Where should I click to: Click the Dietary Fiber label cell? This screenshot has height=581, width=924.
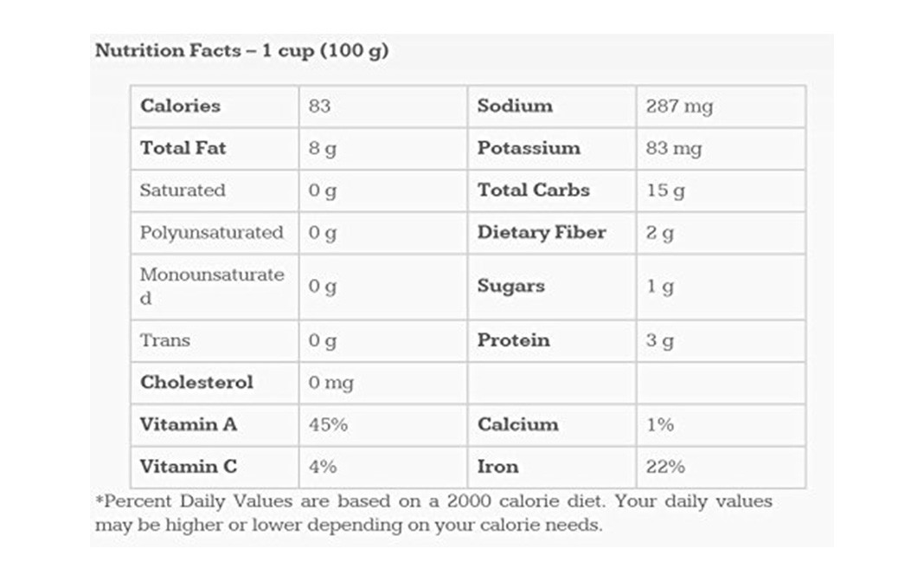click(x=541, y=233)
